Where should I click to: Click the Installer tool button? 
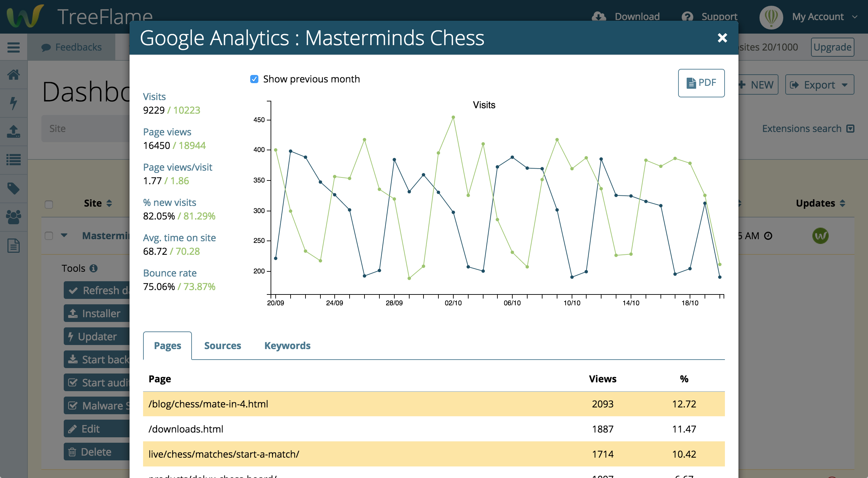pos(97,313)
